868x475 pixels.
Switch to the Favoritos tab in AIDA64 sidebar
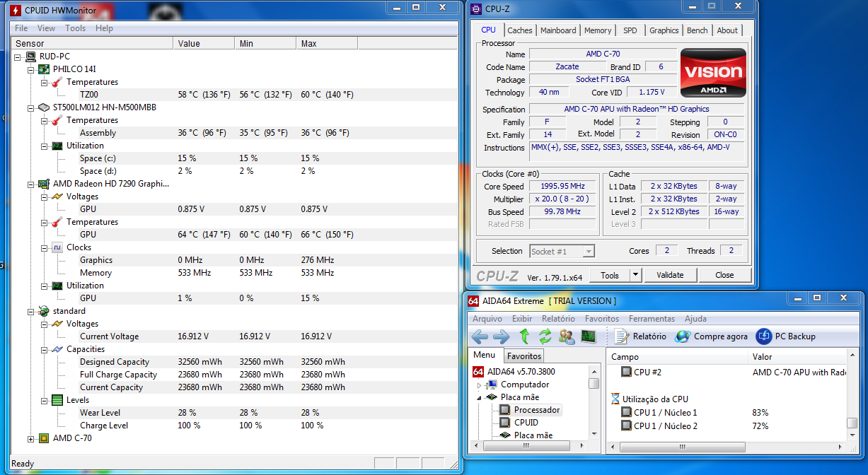click(524, 356)
